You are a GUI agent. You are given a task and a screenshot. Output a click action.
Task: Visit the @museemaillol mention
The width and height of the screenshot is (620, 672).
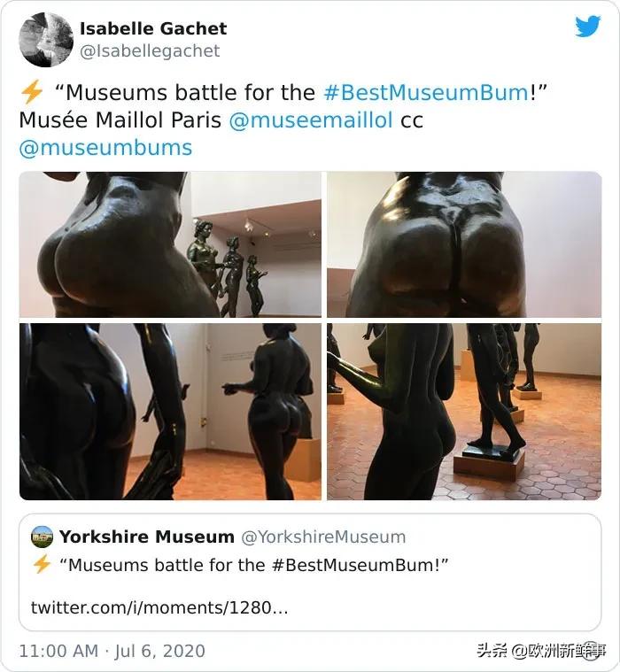311,120
